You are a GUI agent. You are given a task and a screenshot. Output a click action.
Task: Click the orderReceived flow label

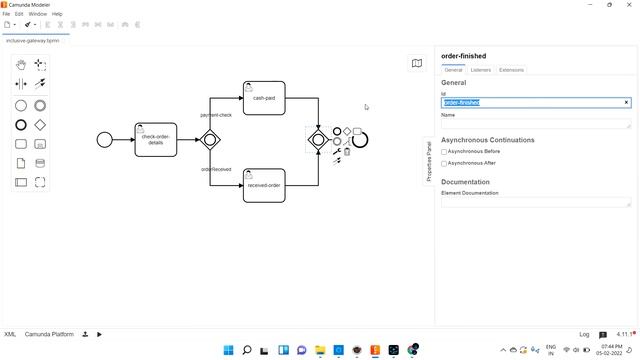(x=216, y=169)
